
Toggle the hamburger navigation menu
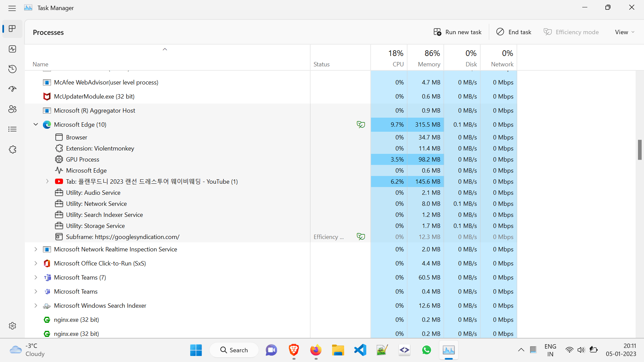[12, 8]
